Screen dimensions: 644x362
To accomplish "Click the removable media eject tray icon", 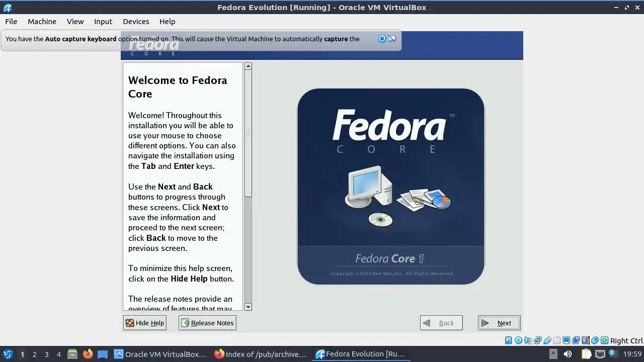I will tap(553, 354).
